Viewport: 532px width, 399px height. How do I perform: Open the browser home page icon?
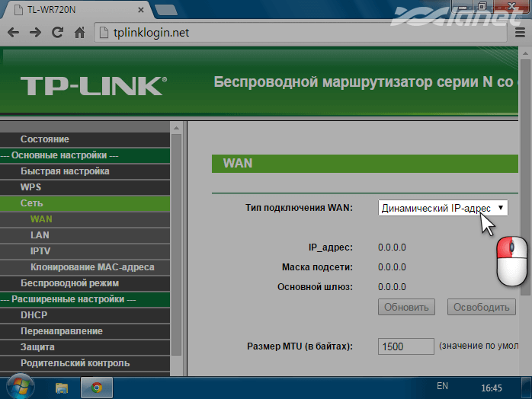tap(79, 33)
